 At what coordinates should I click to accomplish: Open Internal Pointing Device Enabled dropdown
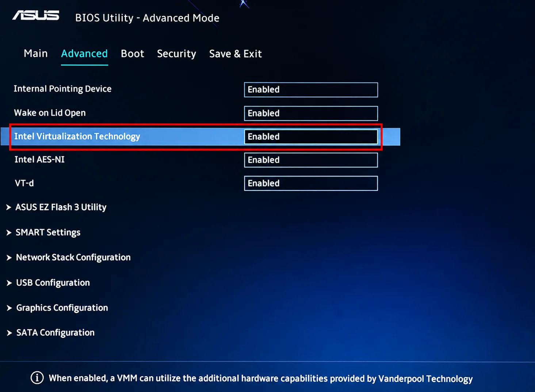click(311, 90)
